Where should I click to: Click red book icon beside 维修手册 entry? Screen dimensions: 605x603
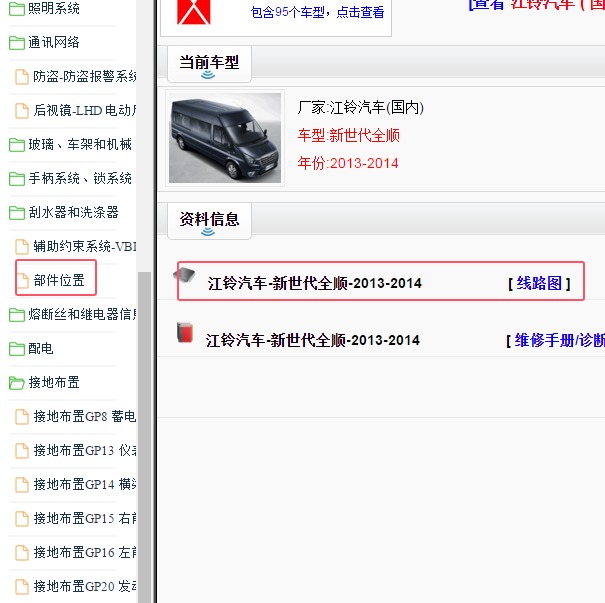point(185,333)
